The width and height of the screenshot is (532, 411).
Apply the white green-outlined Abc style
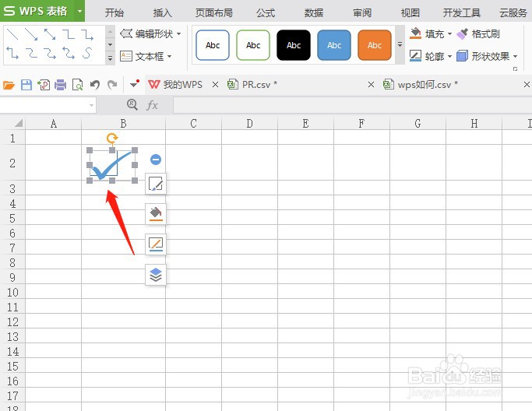coord(253,45)
